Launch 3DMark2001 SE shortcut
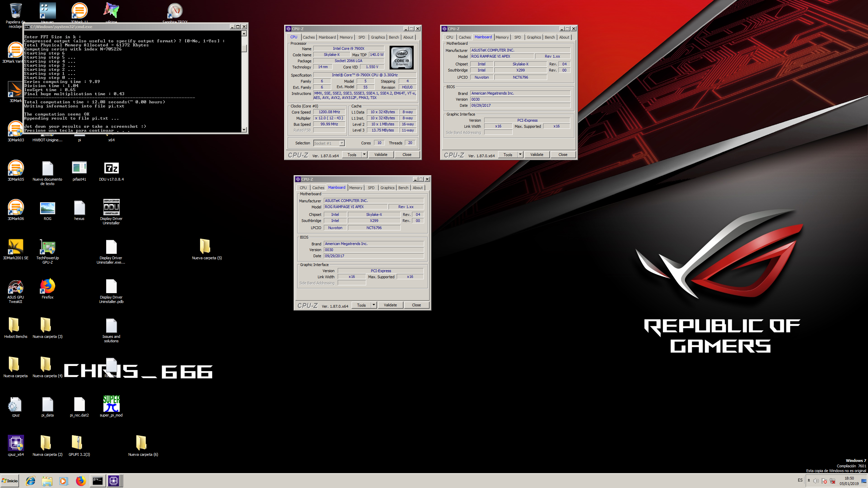 pyautogui.click(x=16, y=250)
